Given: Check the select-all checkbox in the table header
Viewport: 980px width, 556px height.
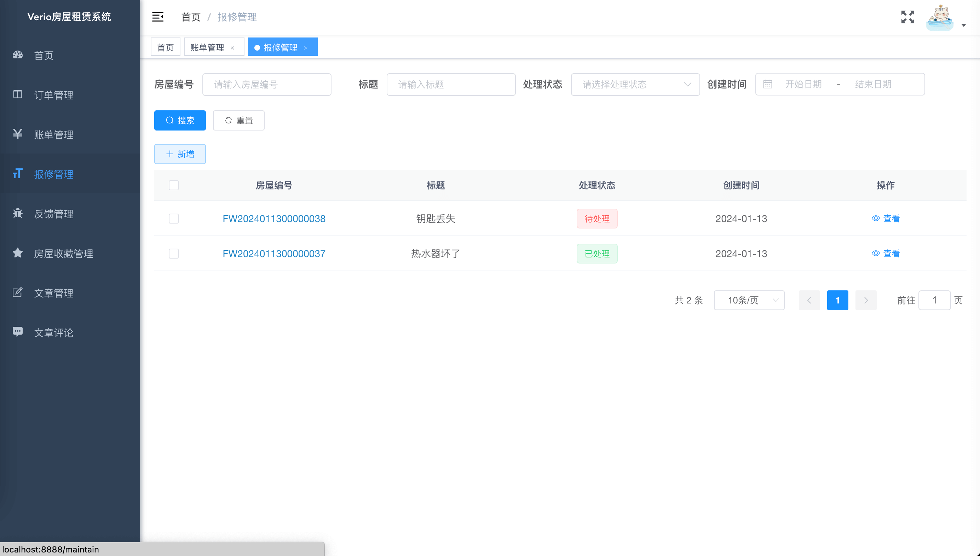Looking at the screenshot, I should (174, 185).
